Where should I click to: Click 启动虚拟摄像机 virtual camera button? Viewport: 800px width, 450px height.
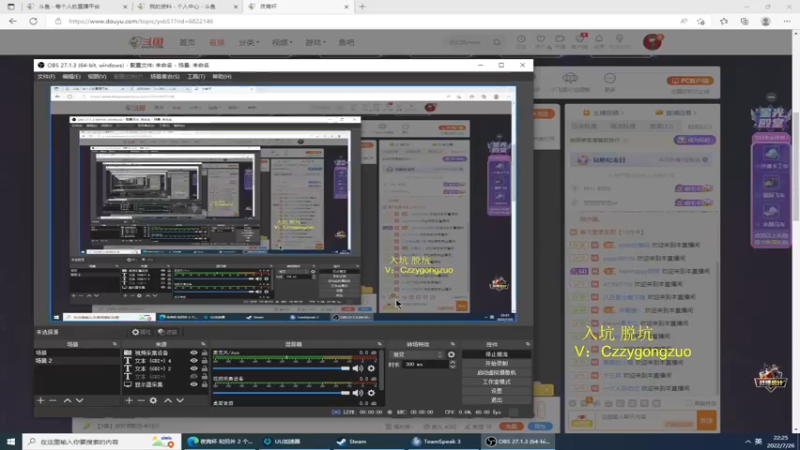click(496, 372)
